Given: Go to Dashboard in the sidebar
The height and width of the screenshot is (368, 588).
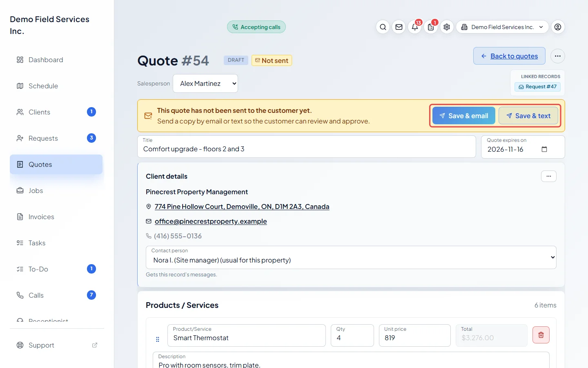Looking at the screenshot, I should click(x=56, y=60).
